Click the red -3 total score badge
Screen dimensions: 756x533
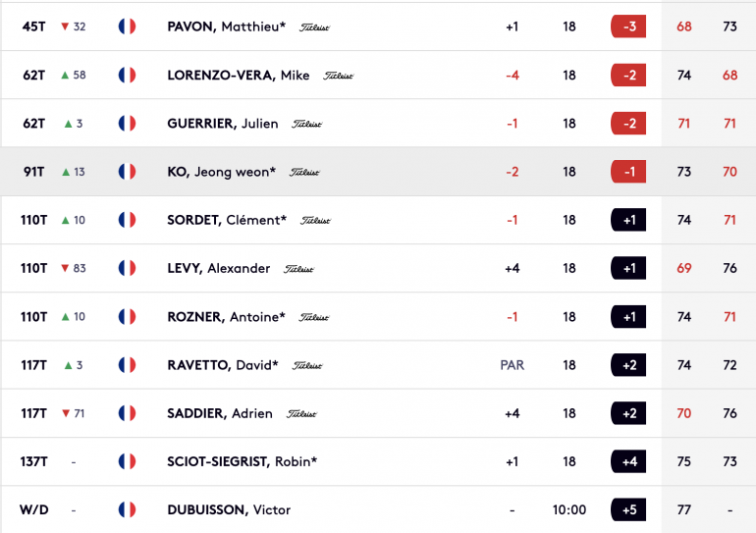point(628,27)
